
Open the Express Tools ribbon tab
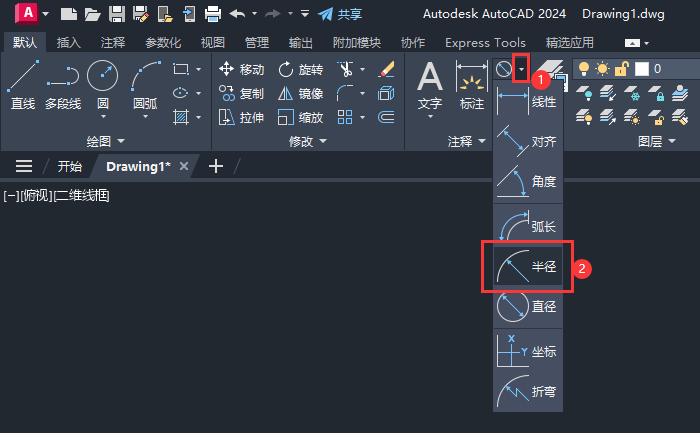[x=485, y=43]
